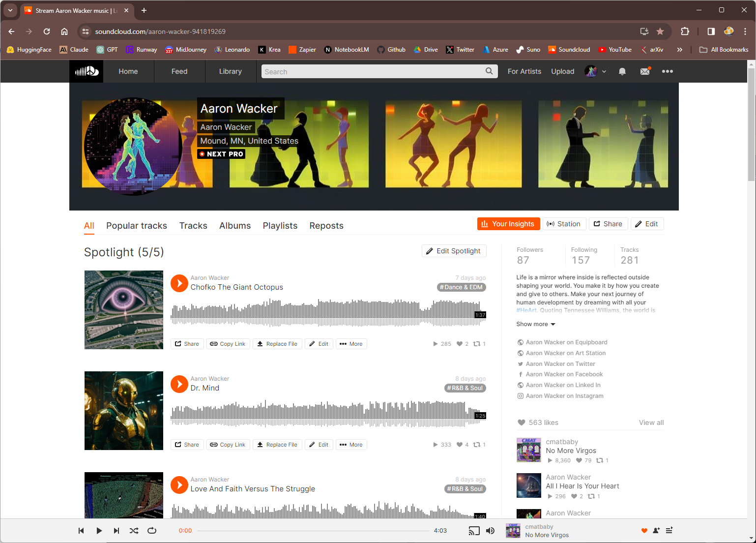Play the Dr. Mind track
This screenshot has height=543, width=756.
point(179,384)
